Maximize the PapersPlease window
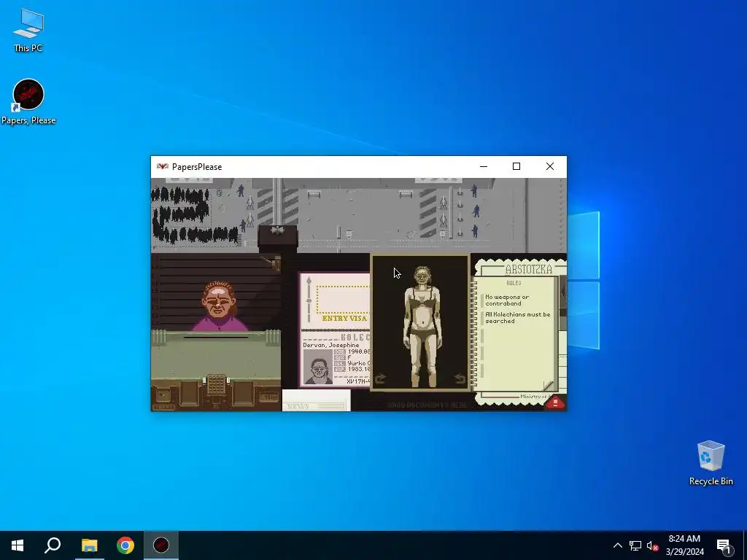The width and height of the screenshot is (747, 560). pyautogui.click(x=516, y=167)
